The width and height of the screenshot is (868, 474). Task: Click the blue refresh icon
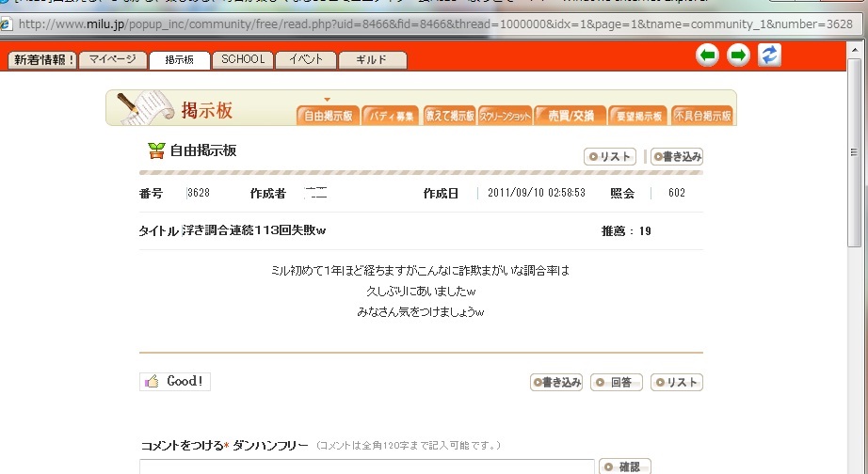(770, 55)
